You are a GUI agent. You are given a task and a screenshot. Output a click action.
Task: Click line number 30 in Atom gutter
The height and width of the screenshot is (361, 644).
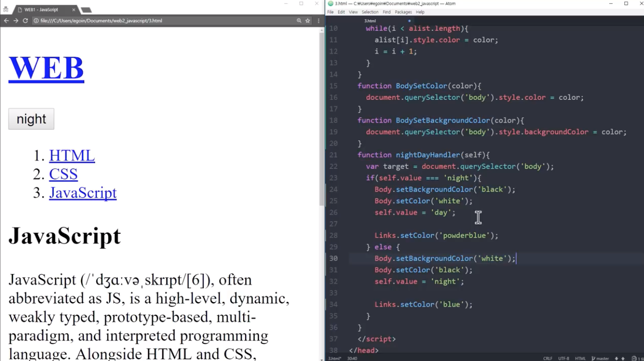tap(333, 258)
